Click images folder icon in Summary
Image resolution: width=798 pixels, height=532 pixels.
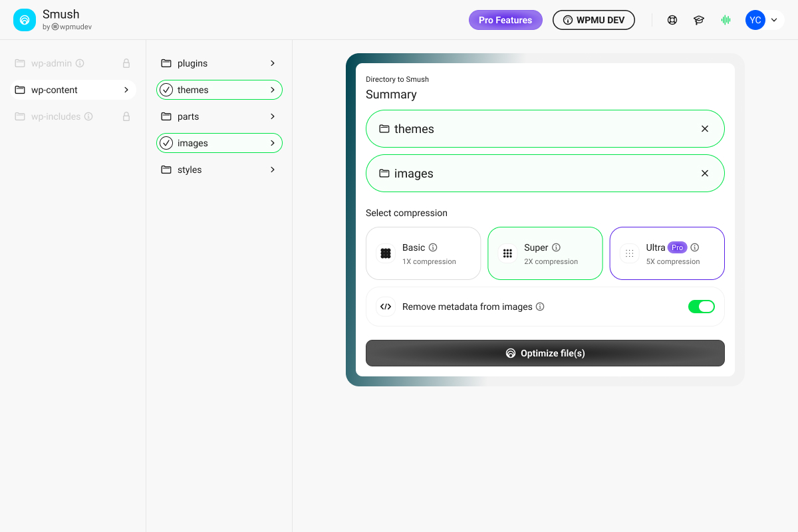[384, 174]
